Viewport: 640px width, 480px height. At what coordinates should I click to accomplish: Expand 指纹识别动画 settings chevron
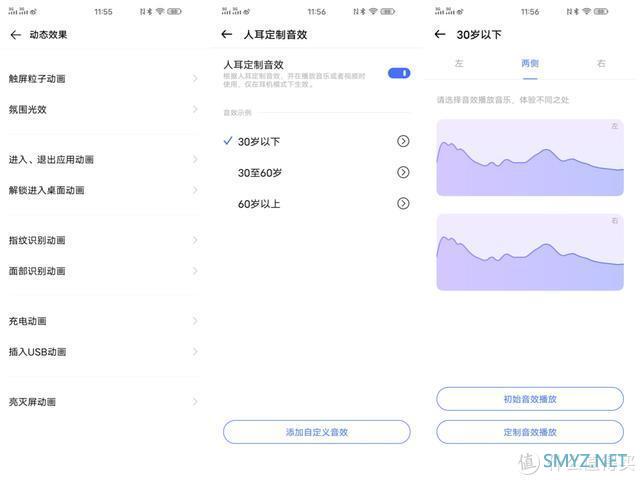[195, 240]
